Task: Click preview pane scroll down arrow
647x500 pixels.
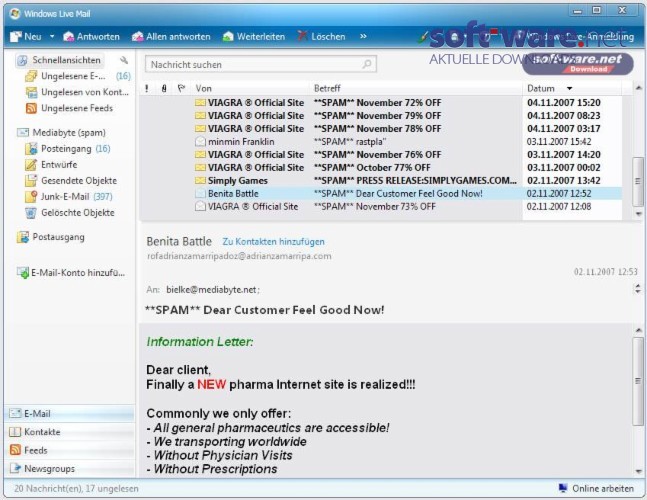Action: pos(638,472)
